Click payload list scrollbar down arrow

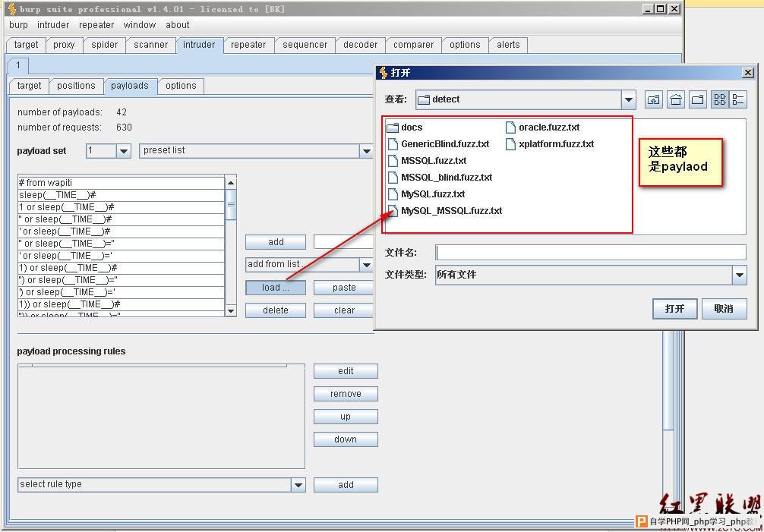pyautogui.click(x=231, y=310)
